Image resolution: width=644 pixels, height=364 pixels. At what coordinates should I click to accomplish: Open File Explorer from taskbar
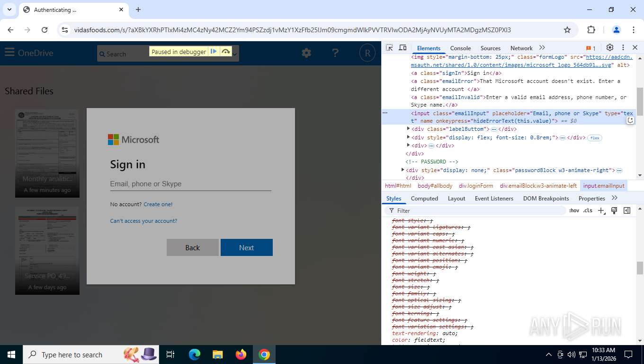pos(217,355)
